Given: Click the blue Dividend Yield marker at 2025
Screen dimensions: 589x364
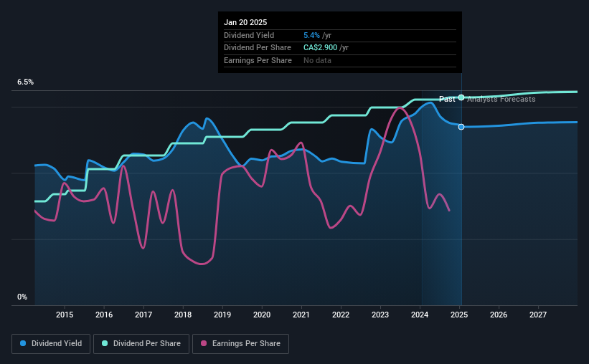Looking at the screenshot, I should click(461, 127).
